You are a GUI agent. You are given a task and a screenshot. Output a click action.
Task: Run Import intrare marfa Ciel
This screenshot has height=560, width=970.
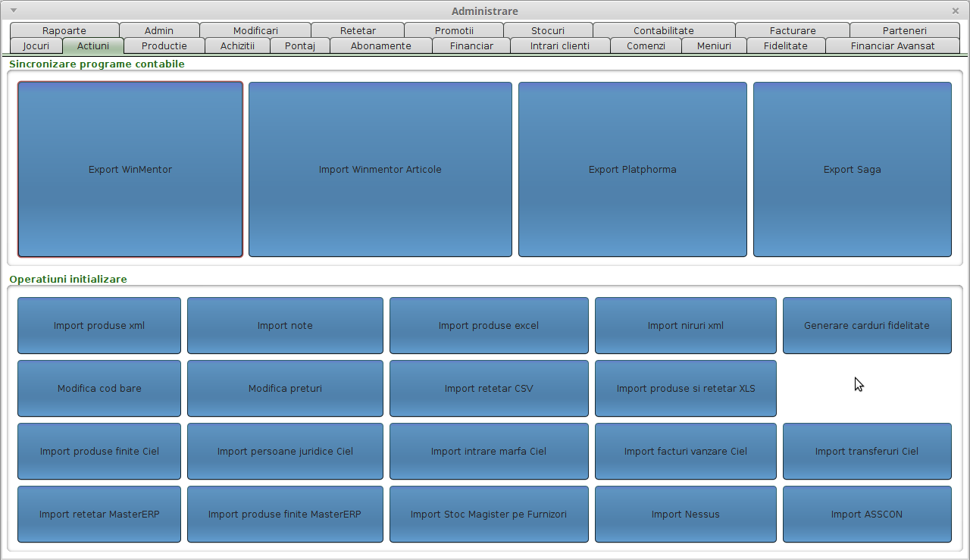489,452
